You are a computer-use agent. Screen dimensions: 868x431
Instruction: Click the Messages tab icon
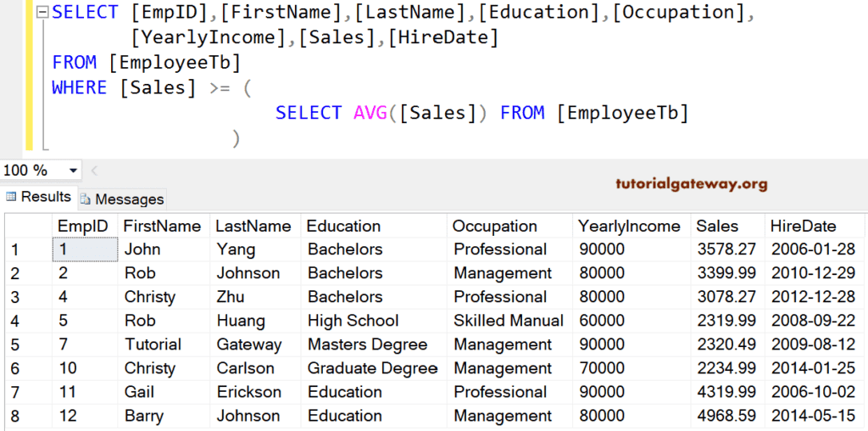(x=86, y=199)
